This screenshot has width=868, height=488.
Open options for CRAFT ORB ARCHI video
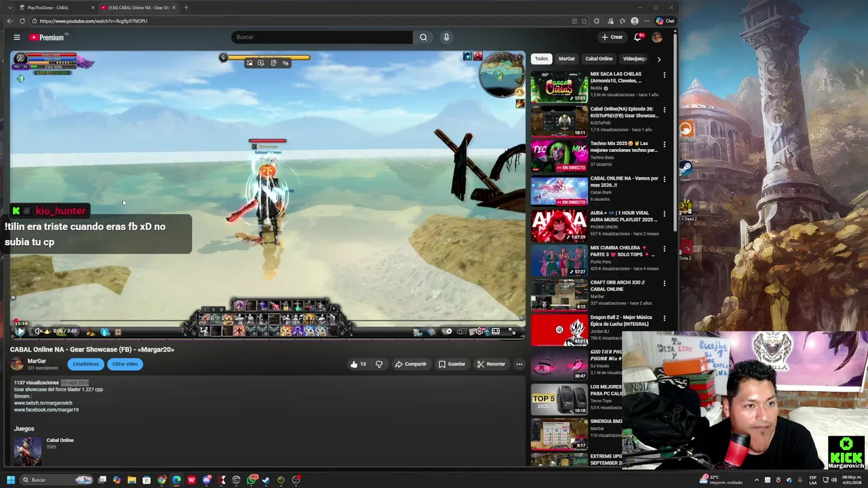point(664,283)
